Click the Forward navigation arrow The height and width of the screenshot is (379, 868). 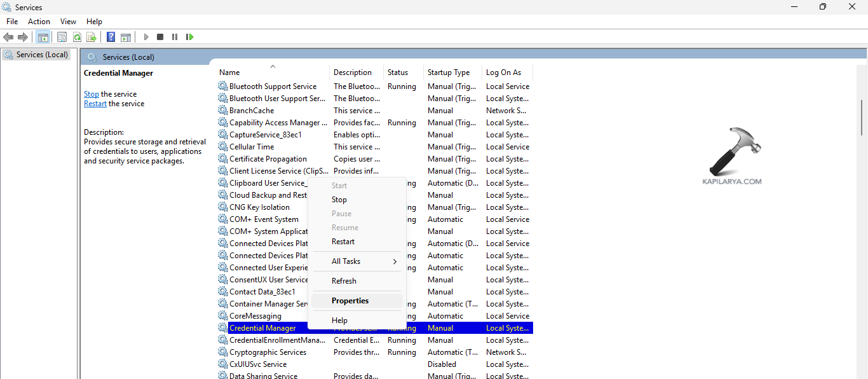23,37
